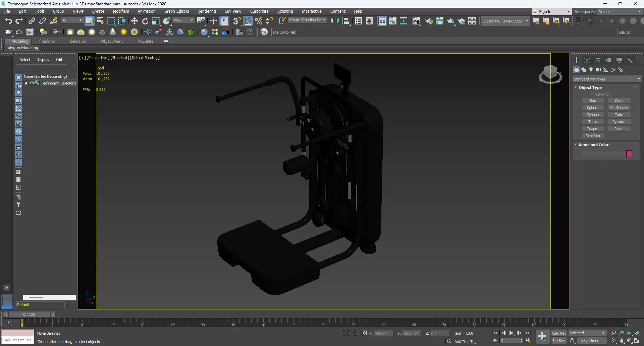Open the Sign In dropdown
The height and width of the screenshot is (346, 644).
pyautogui.click(x=551, y=11)
